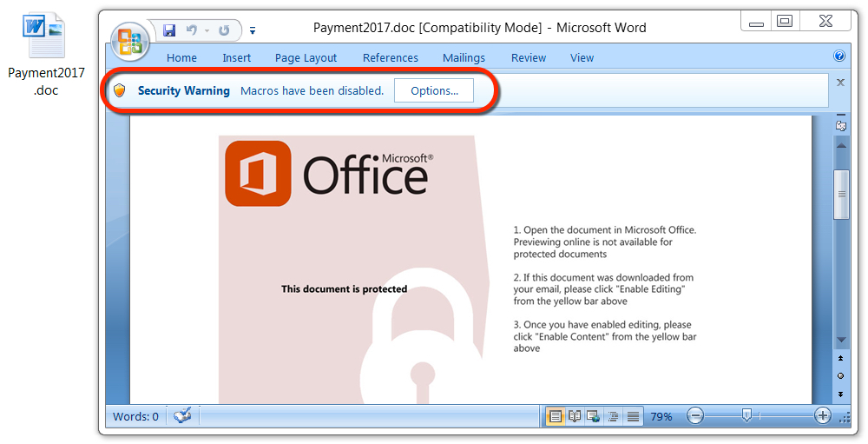Minimize the Microsoft Word window

click(756, 23)
